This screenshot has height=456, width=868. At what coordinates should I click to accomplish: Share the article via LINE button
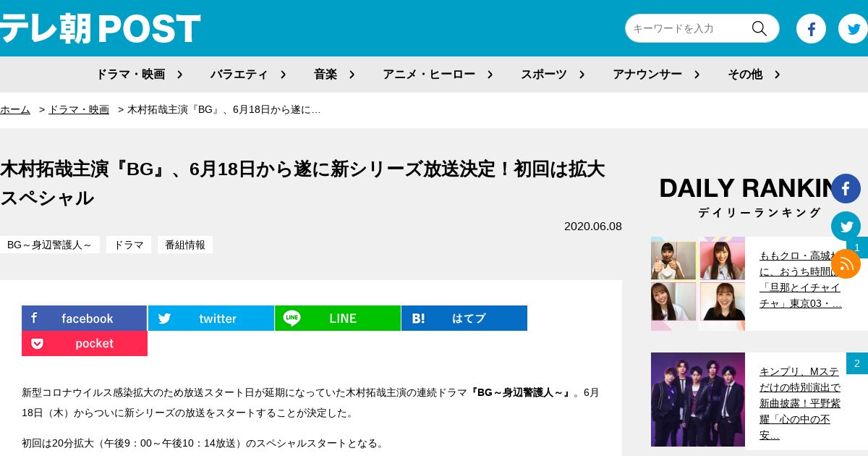pos(338,318)
